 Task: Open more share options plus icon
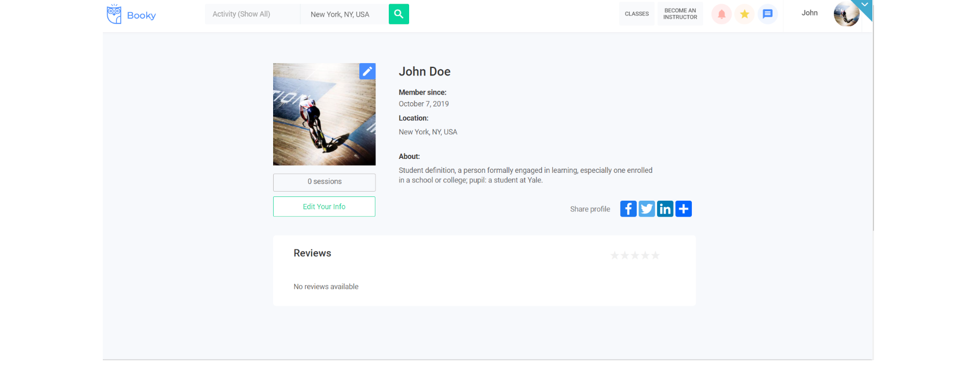[x=683, y=209]
